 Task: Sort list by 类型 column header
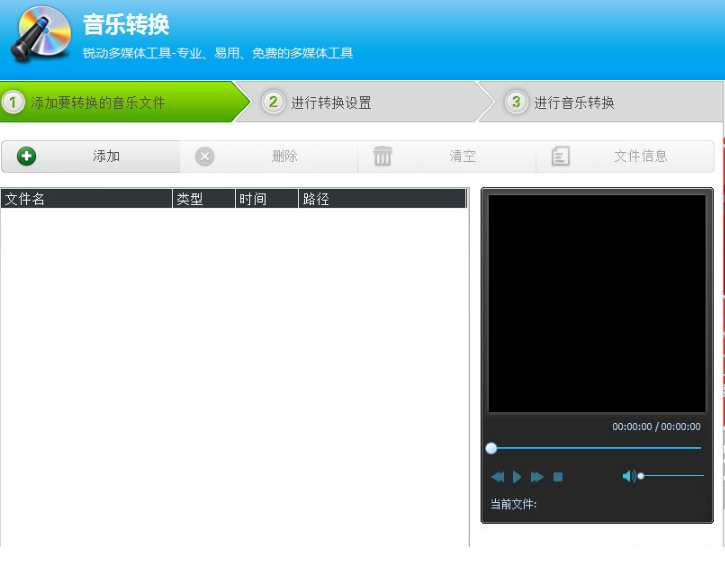[x=204, y=199]
